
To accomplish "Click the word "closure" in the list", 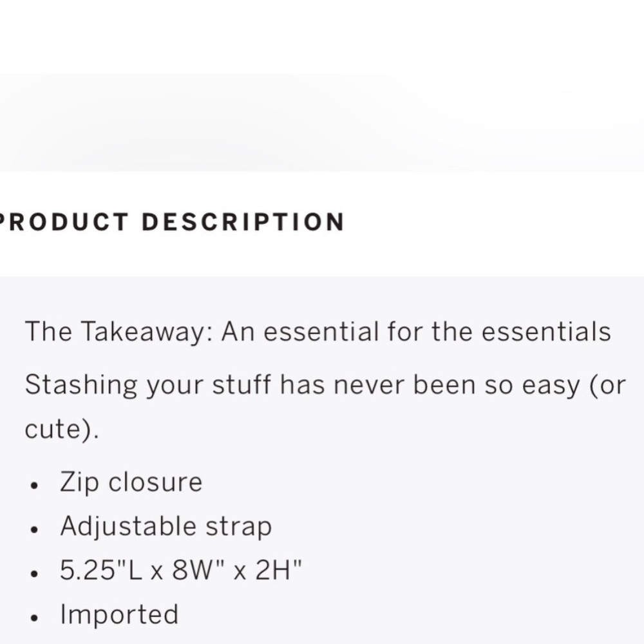I will pyautogui.click(x=155, y=482).
